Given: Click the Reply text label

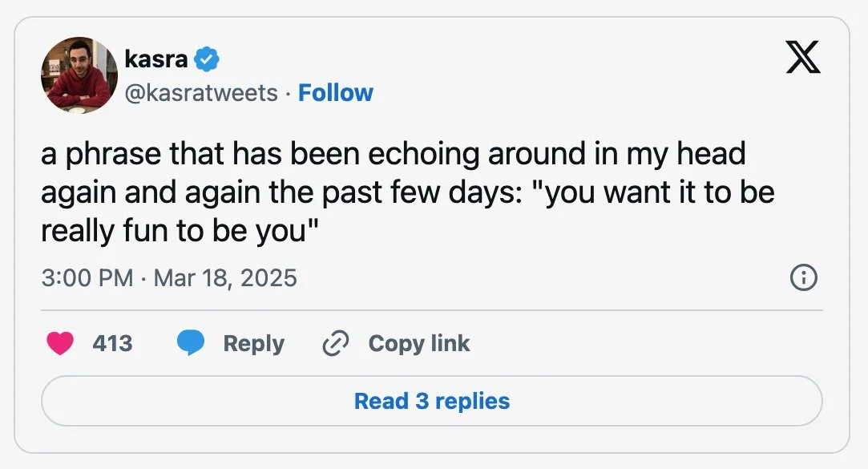Looking at the screenshot, I should pos(253,343).
